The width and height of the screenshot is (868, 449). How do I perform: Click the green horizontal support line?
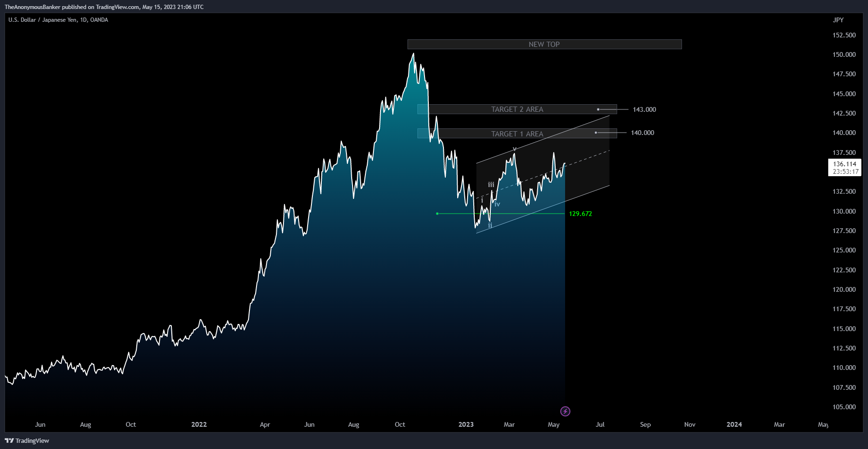[501, 214]
